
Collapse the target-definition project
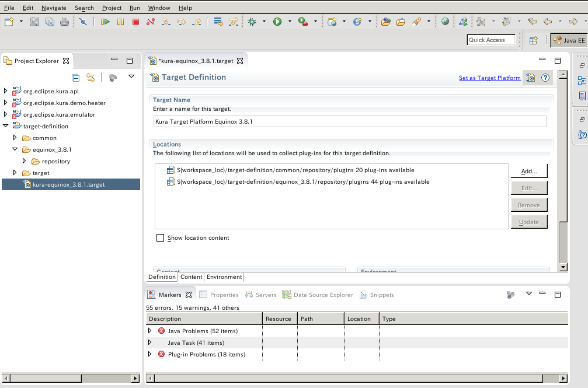(5, 126)
